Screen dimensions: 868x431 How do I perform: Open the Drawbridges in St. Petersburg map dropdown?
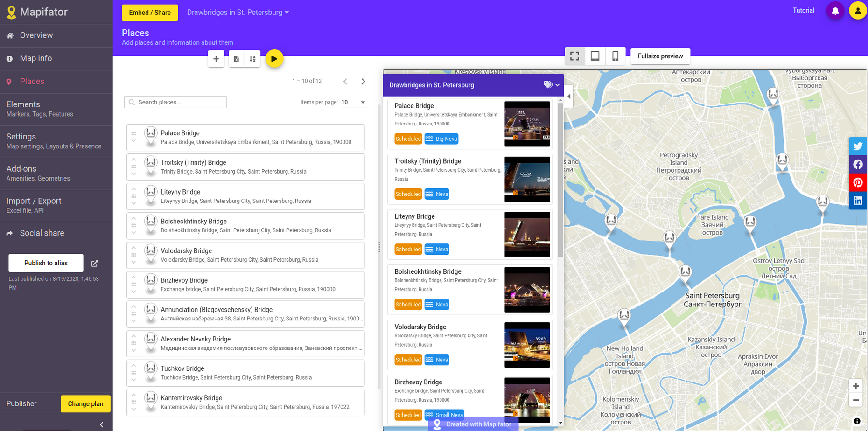[x=238, y=12]
